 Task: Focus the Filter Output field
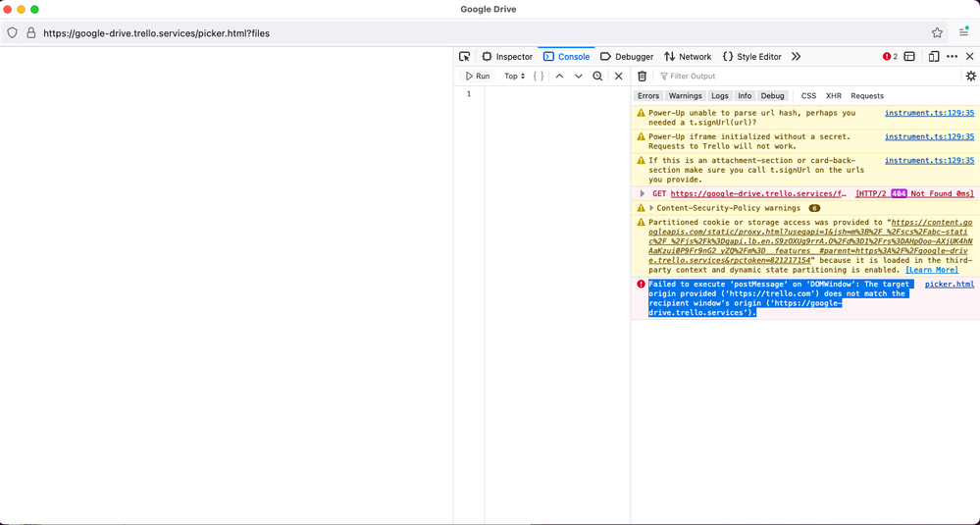(806, 77)
